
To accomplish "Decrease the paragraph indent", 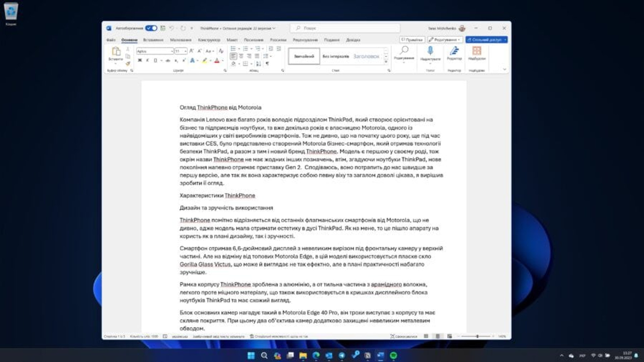I will point(271,49).
